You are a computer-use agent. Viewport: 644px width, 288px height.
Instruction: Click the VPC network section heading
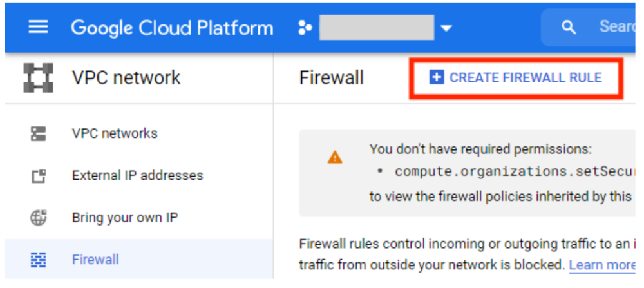pyautogui.click(x=126, y=78)
